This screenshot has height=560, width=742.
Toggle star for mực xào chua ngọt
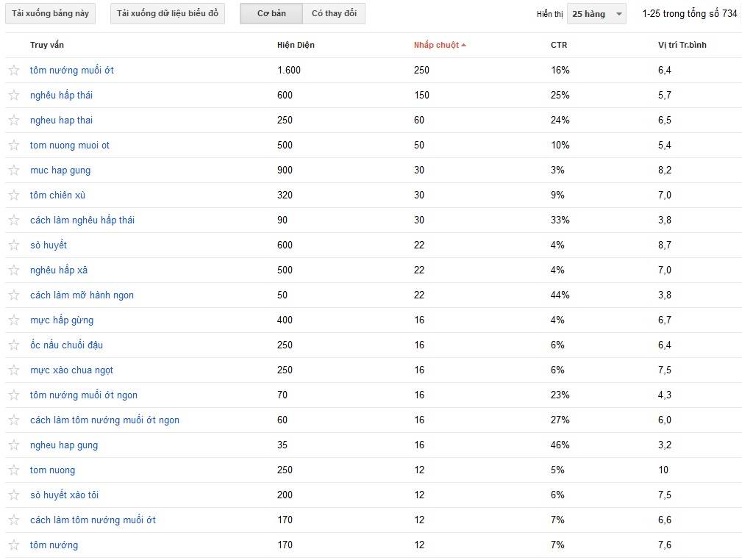tap(14, 370)
